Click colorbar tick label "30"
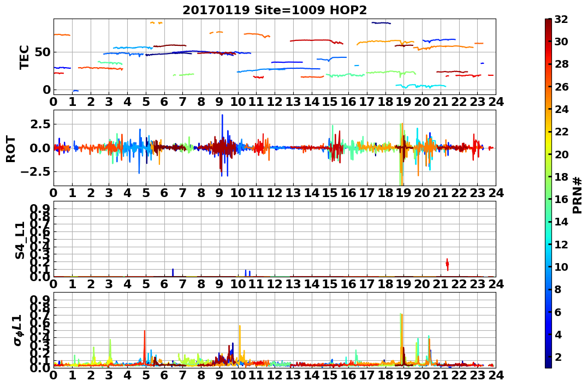Screen dimensions: 588x387 [561, 41]
